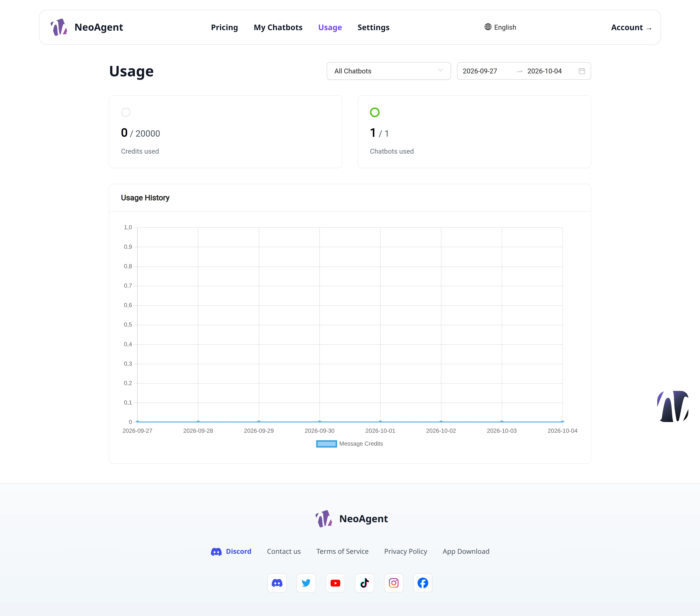
Task: Click the globe language icon
Action: [488, 27]
